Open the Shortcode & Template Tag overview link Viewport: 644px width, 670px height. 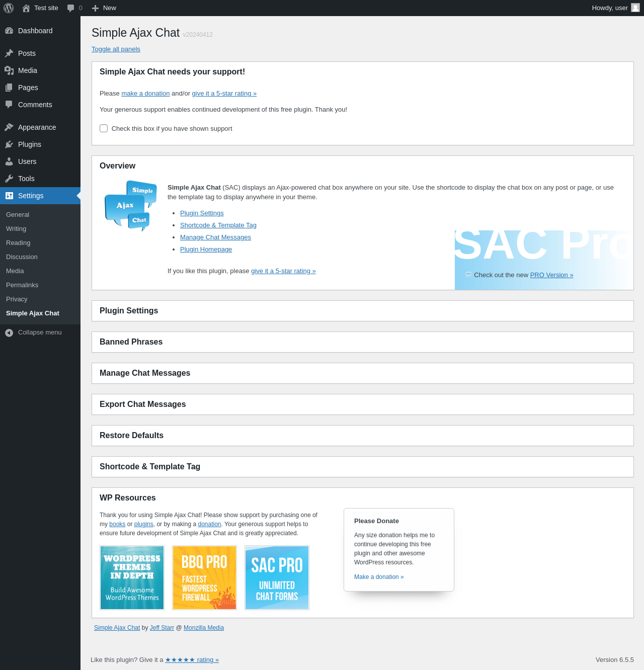tap(218, 225)
